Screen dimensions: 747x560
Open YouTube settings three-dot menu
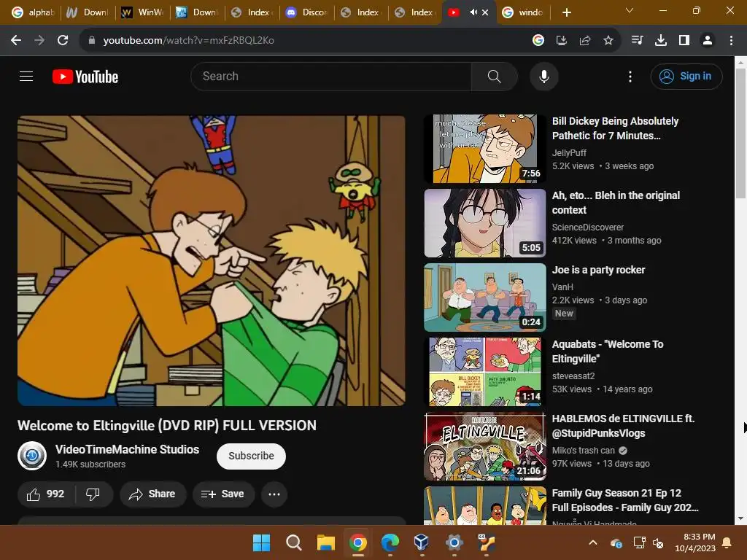click(x=630, y=77)
